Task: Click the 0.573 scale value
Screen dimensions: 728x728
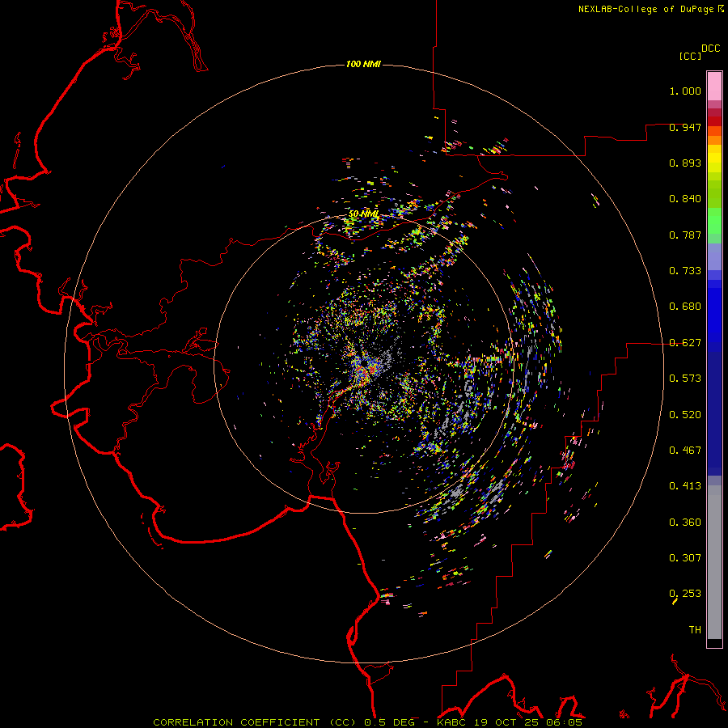Action: click(685, 379)
